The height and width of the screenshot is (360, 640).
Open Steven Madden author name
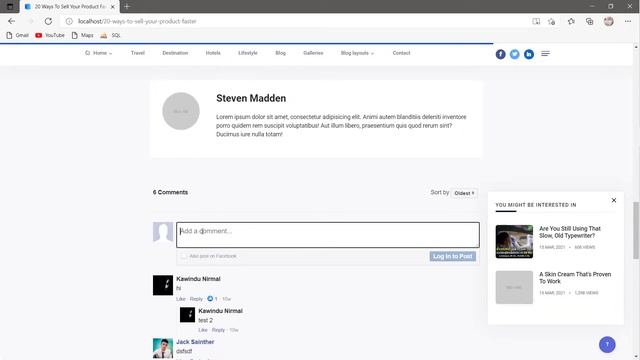pos(251,98)
